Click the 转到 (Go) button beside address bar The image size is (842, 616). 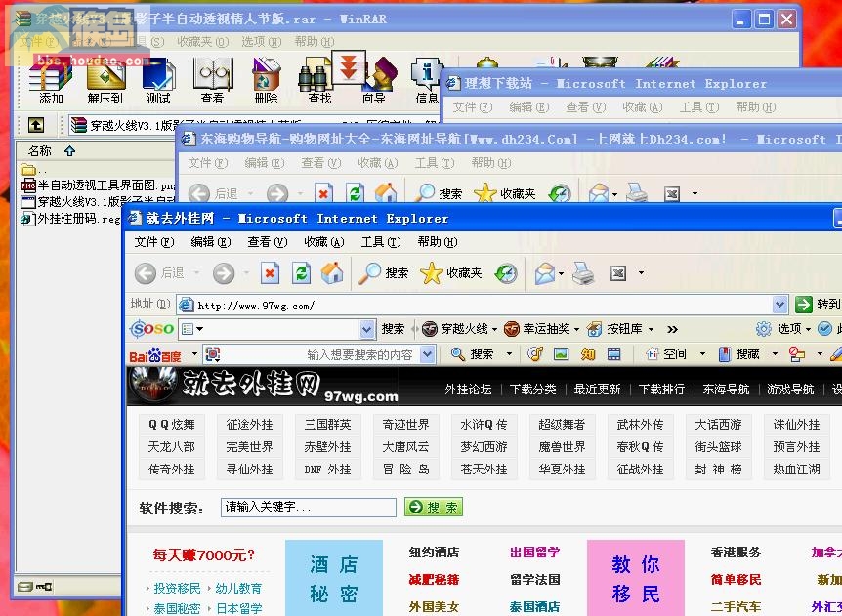click(819, 305)
